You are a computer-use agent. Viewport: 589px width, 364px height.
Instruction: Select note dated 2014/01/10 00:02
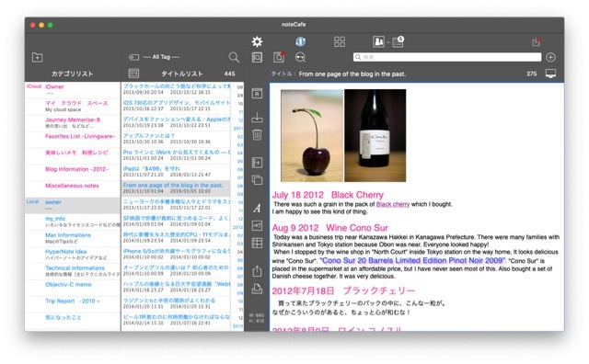(x=176, y=254)
